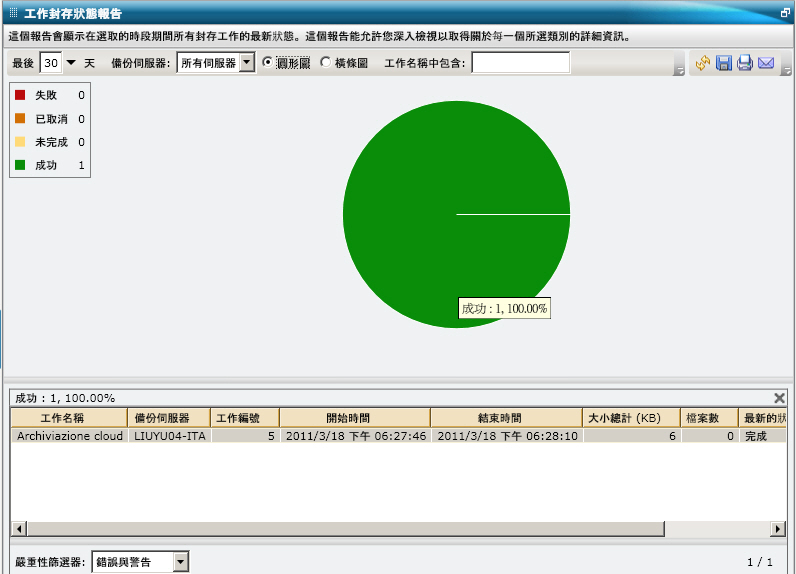Sort by 備份伺服器 column header
Viewport: 796px width, 574px height.
point(169,418)
